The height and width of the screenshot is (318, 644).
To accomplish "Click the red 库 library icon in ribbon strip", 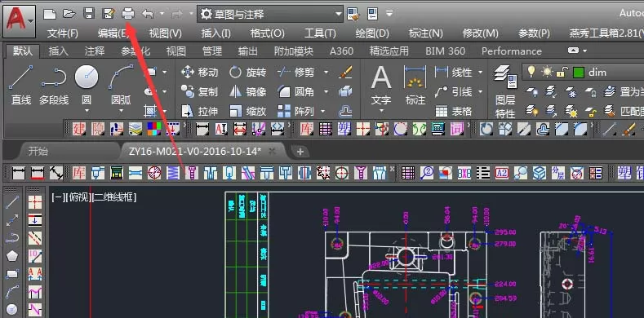I will point(306,130).
